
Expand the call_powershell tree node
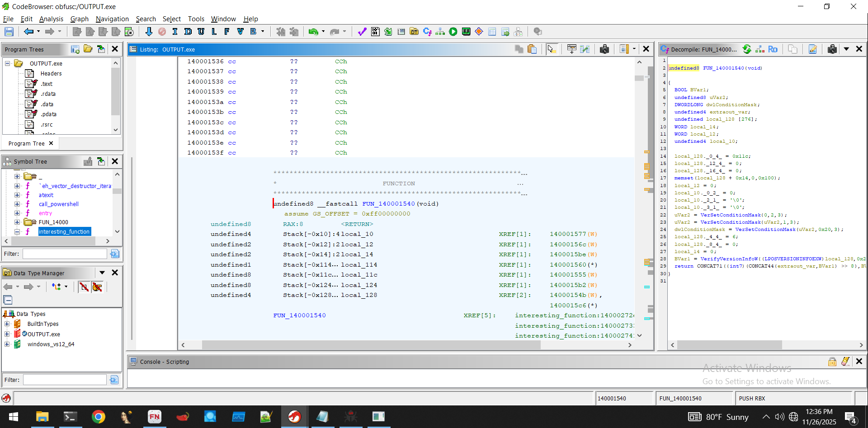[x=17, y=204]
